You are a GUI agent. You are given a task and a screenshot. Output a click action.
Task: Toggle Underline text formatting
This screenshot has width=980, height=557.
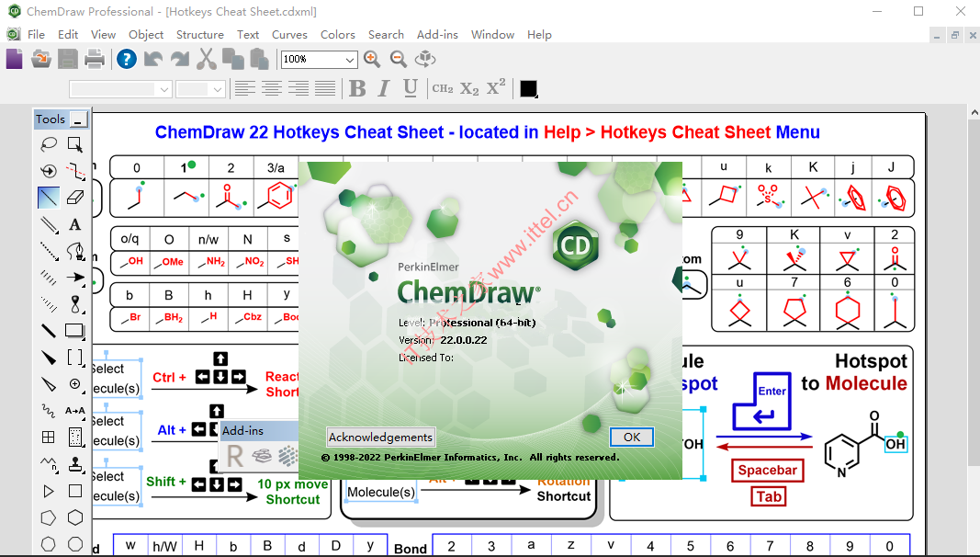410,89
